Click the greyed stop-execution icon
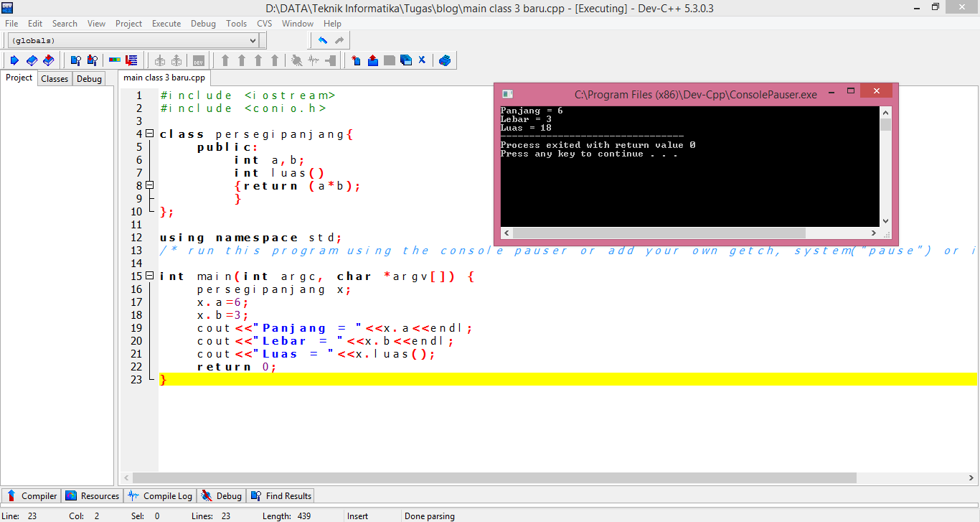 click(x=331, y=60)
